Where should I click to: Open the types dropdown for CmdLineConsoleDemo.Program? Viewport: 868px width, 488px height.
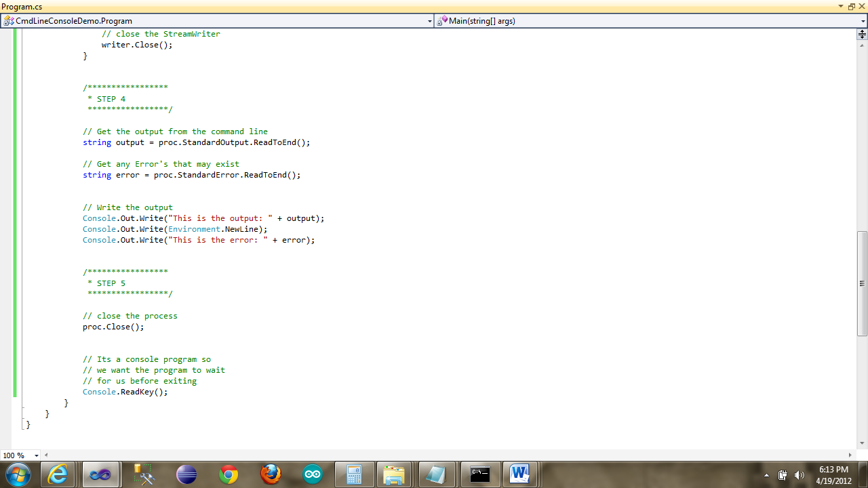[x=429, y=21]
